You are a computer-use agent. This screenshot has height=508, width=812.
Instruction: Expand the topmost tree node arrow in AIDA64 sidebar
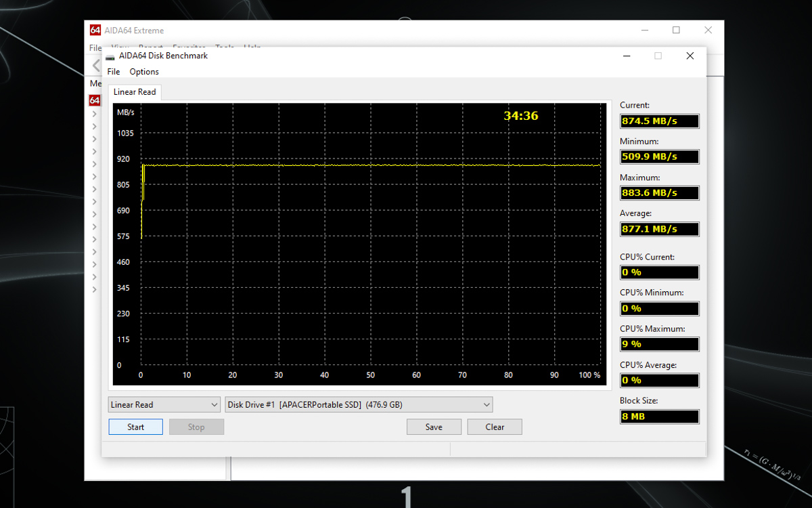point(94,114)
